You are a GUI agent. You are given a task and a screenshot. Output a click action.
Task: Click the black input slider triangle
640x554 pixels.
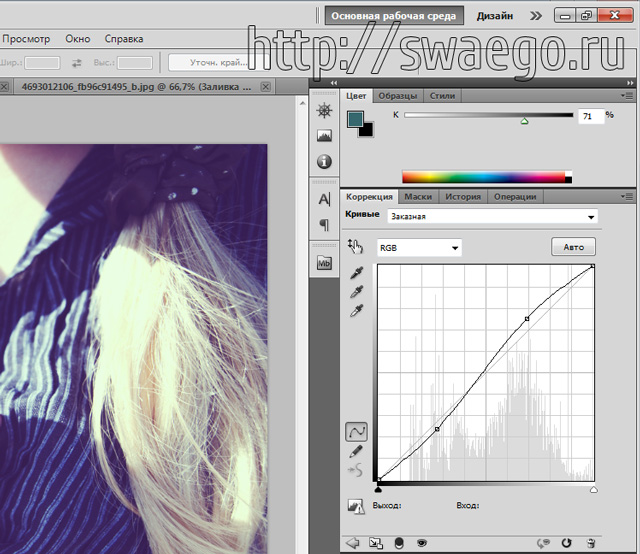point(378,489)
